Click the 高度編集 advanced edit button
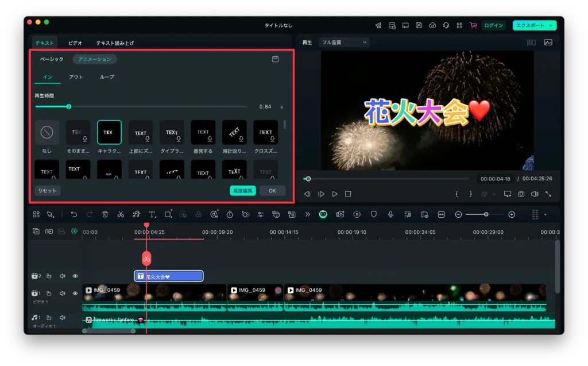 tap(242, 190)
